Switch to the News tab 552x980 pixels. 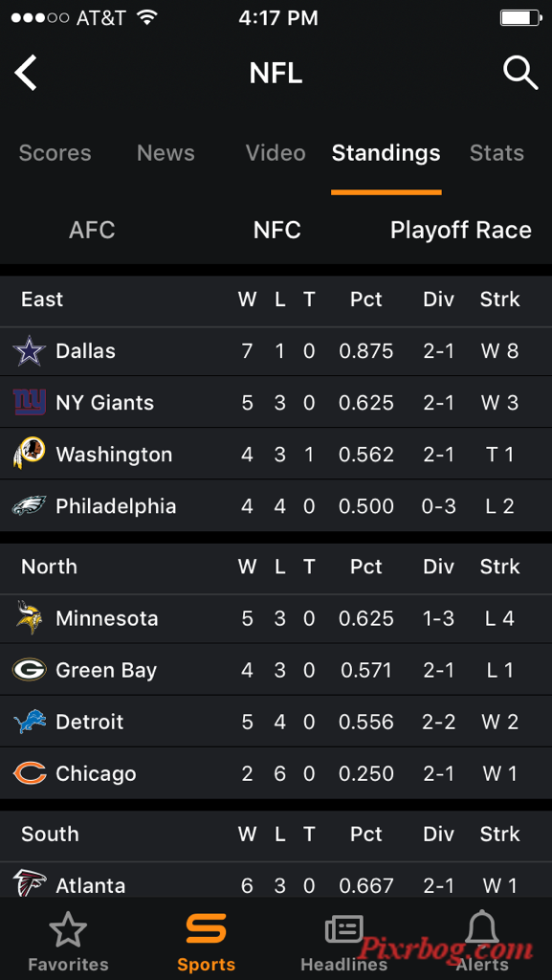pos(166,153)
